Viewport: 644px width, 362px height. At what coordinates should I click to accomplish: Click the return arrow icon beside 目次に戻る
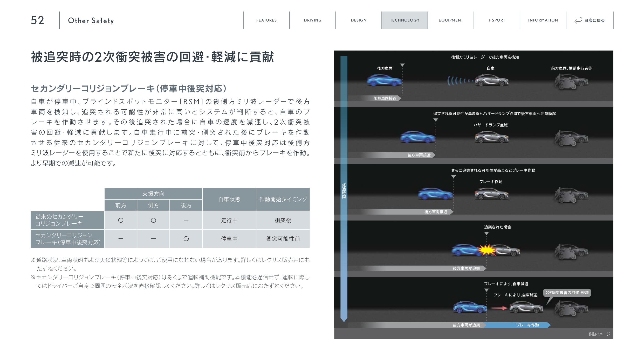click(x=578, y=20)
